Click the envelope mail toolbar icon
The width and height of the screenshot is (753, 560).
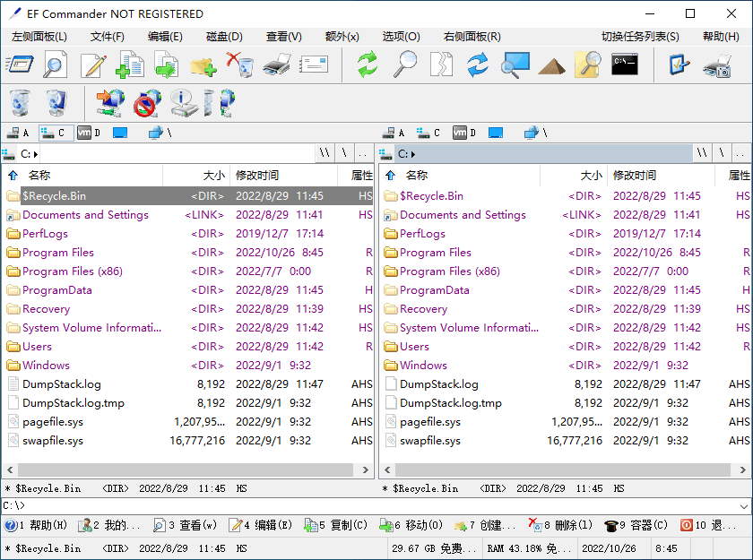click(314, 65)
